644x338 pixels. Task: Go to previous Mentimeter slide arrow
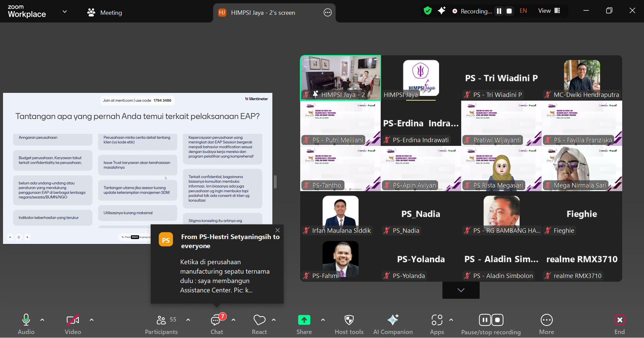pos(10,237)
